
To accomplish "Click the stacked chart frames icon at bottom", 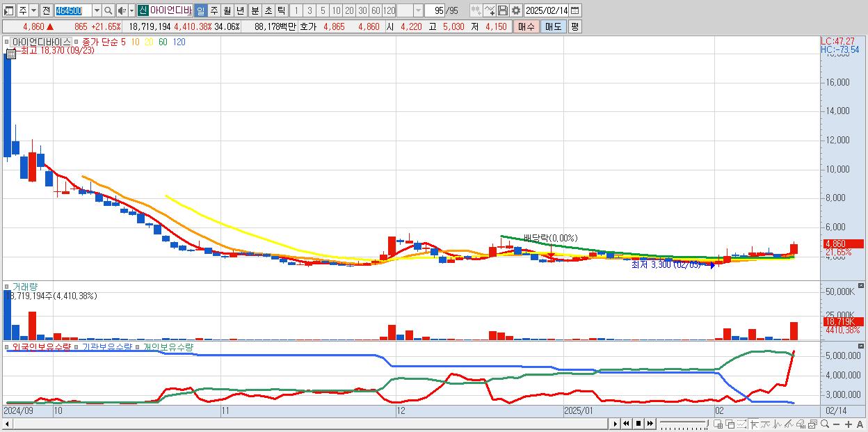I will coord(812,424).
